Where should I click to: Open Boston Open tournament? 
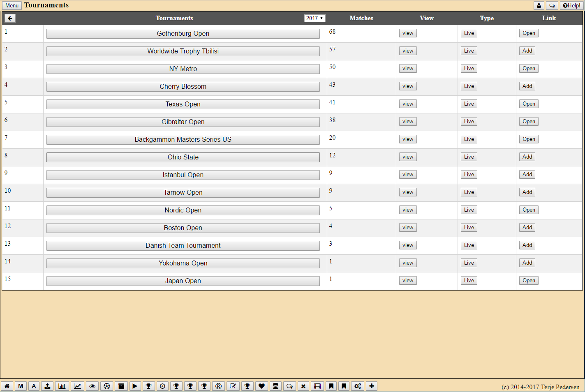(183, 228)
